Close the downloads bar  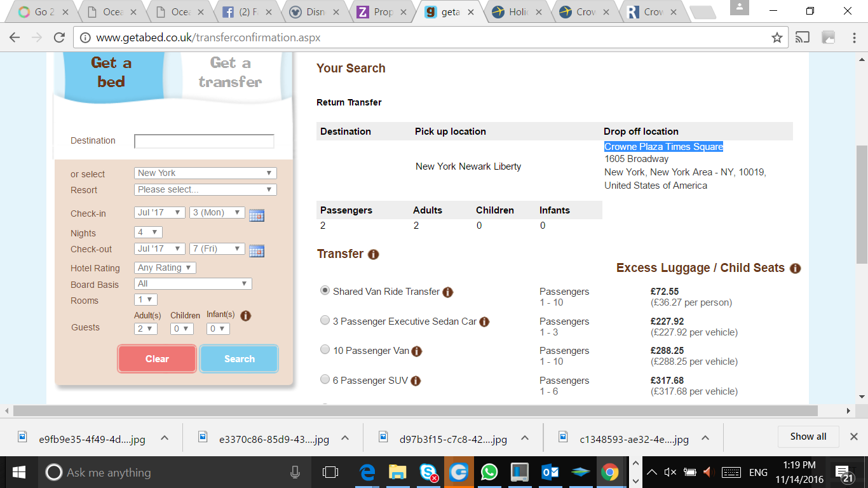click(854, 437)
